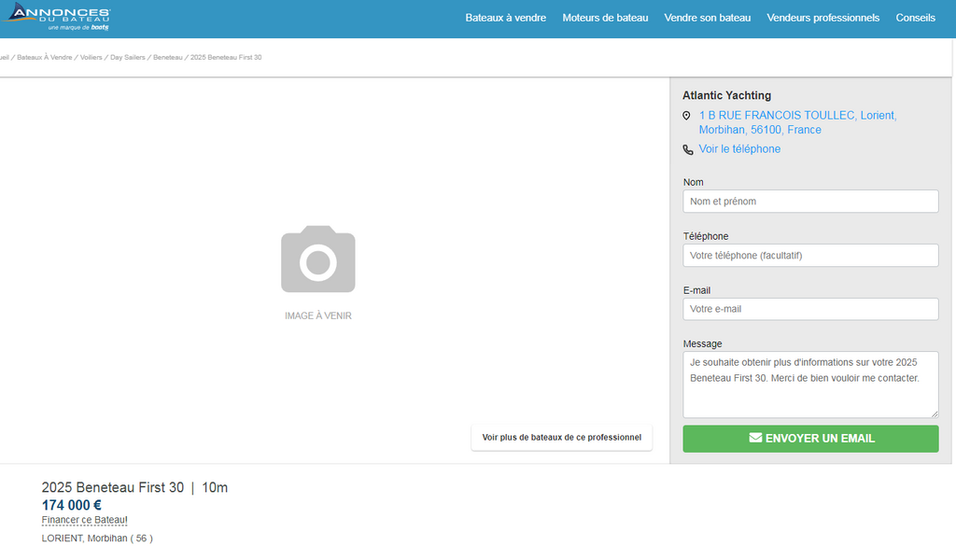
Task: Click the Téléphone field label
Action: pos(706,236)
